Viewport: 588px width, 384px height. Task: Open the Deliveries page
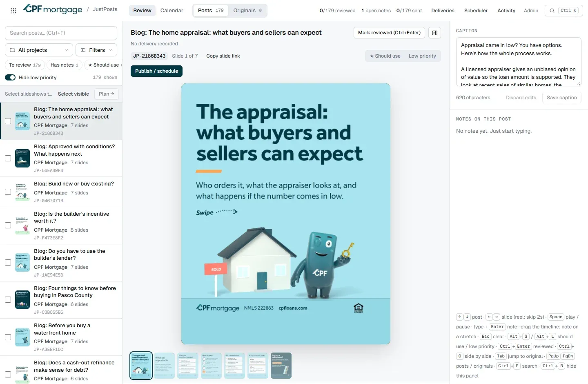click(443, 11)
